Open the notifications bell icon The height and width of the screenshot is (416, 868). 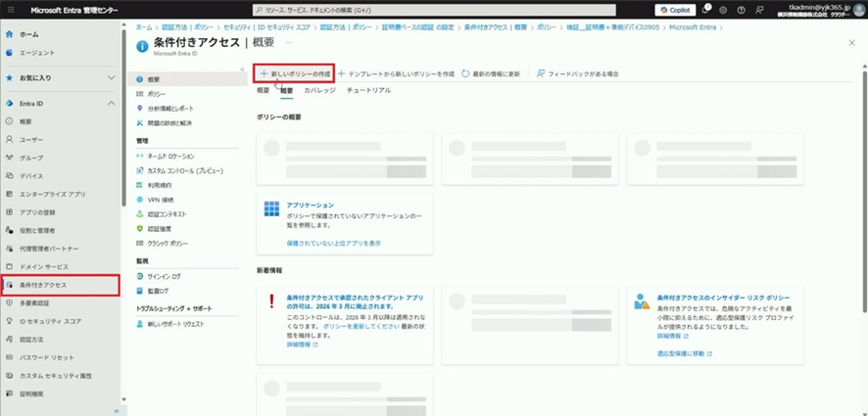tap(706, 9)
